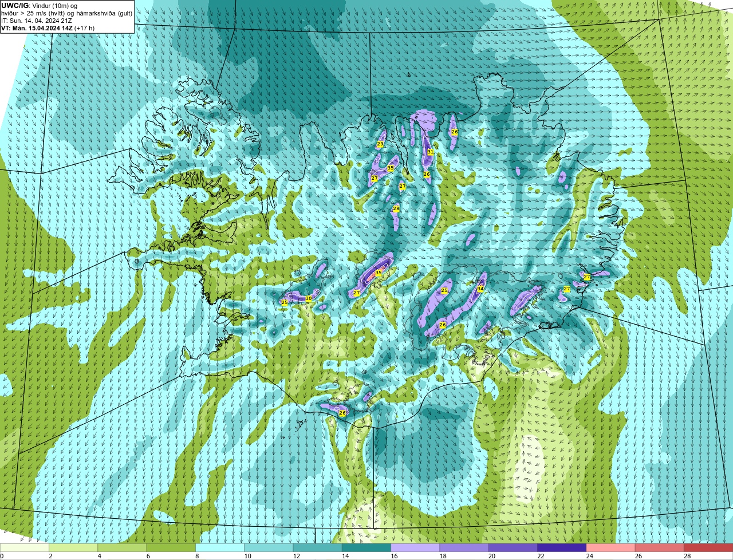The image size is (733, 560).
Task: Select the 26–28 m/s salmon legend swatch
Action: pos(660,547)
